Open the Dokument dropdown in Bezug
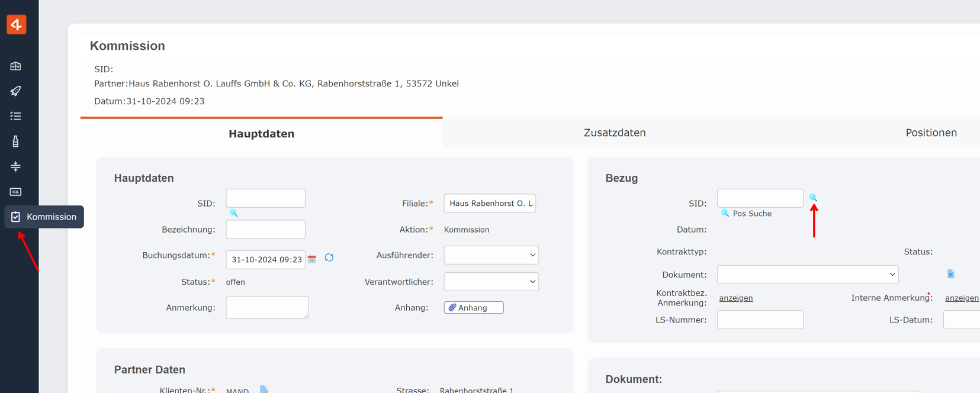 tap(808, 275)
